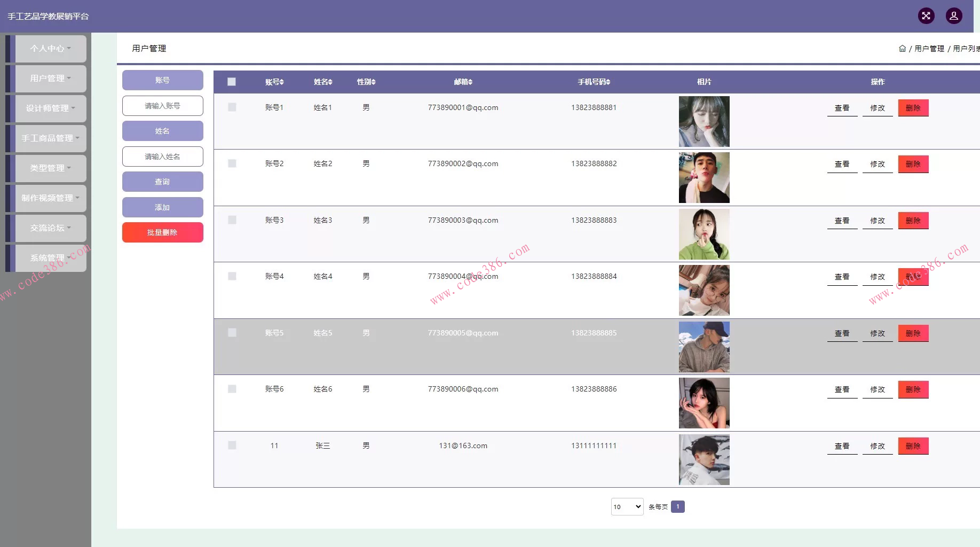Click the 批量删除 button
The image size is (980, 547).
tap(162, 232)
